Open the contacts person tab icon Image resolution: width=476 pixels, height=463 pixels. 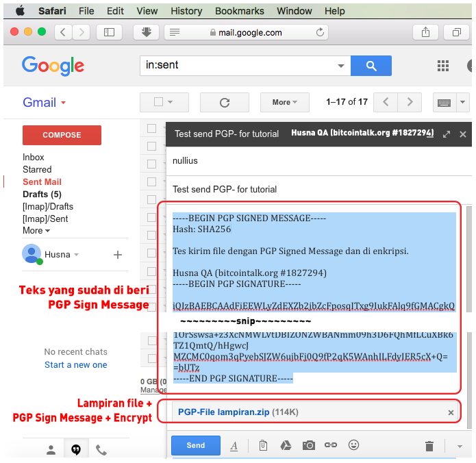[x=51, y=450]
